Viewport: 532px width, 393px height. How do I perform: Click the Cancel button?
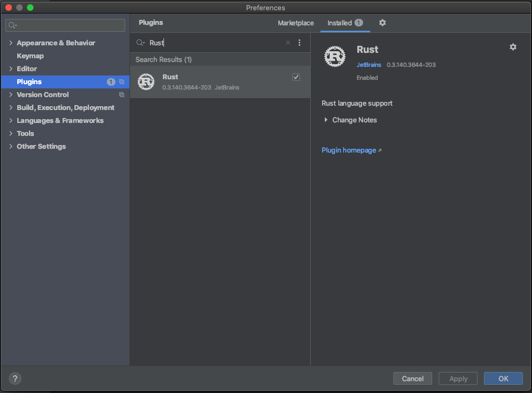coord(413,378)
